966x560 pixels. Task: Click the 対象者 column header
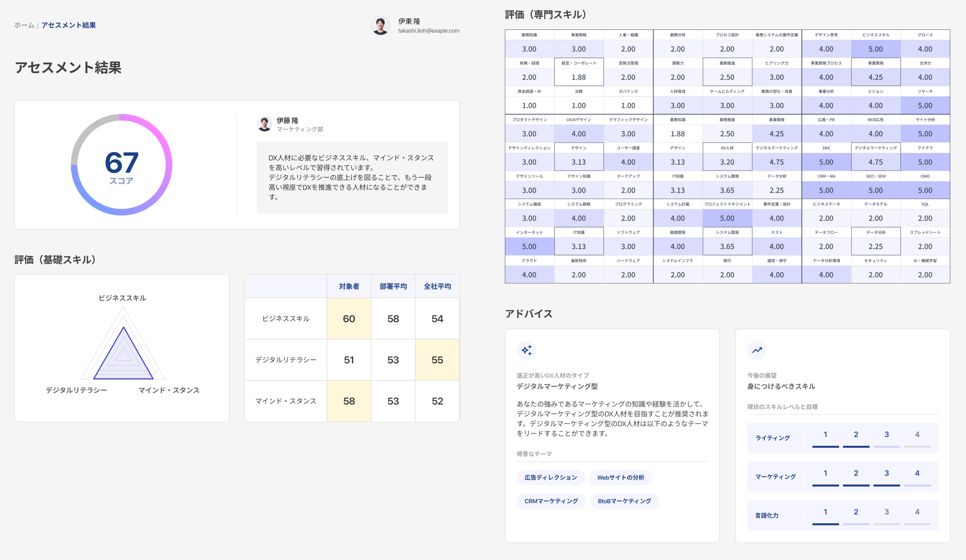(x=349, y=286)
